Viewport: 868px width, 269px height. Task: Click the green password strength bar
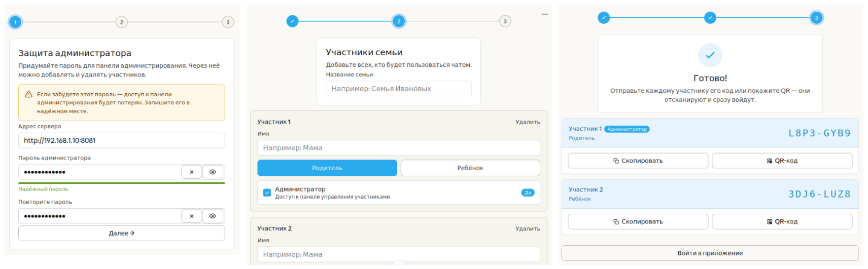(122, 183)
